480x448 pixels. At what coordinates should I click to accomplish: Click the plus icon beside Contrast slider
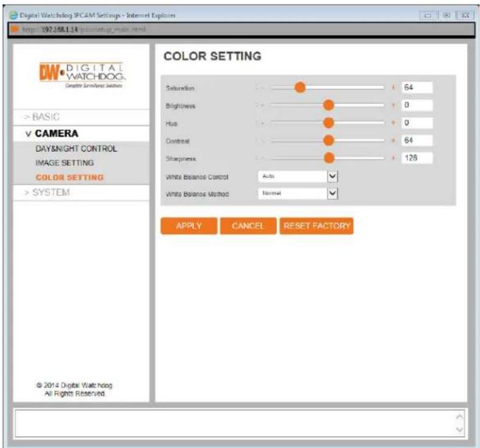pos(393,140)
